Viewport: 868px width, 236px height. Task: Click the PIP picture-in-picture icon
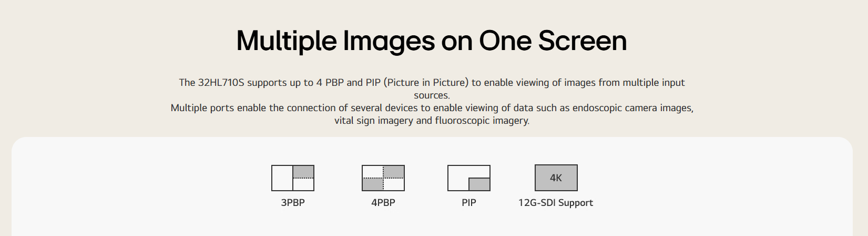(x=469, y=178)
